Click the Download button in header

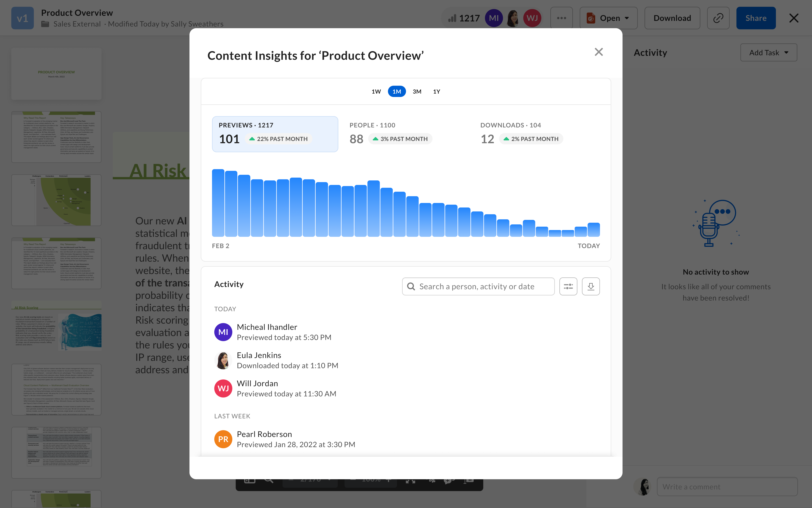point(672,18)
